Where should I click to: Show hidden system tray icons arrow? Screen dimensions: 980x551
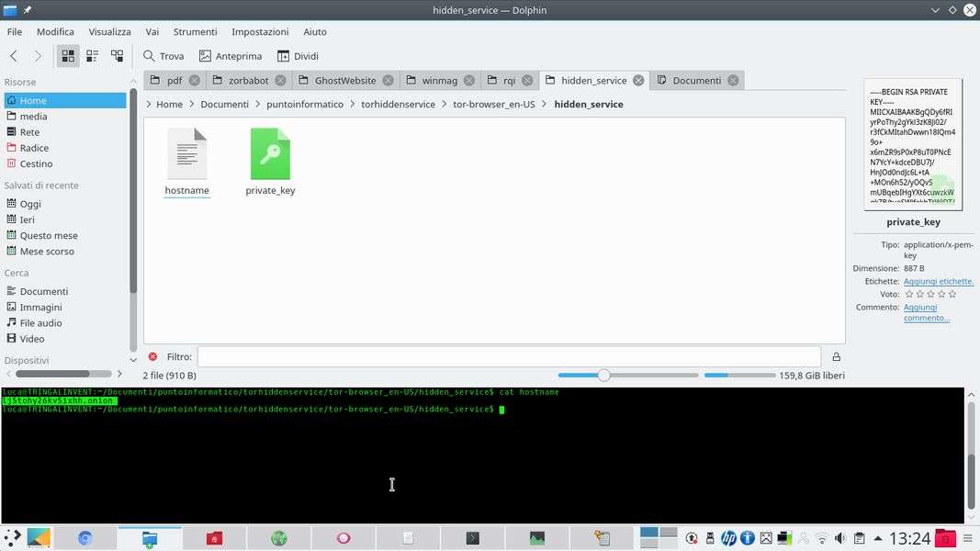pyautogui.click(x=878, y=538)
